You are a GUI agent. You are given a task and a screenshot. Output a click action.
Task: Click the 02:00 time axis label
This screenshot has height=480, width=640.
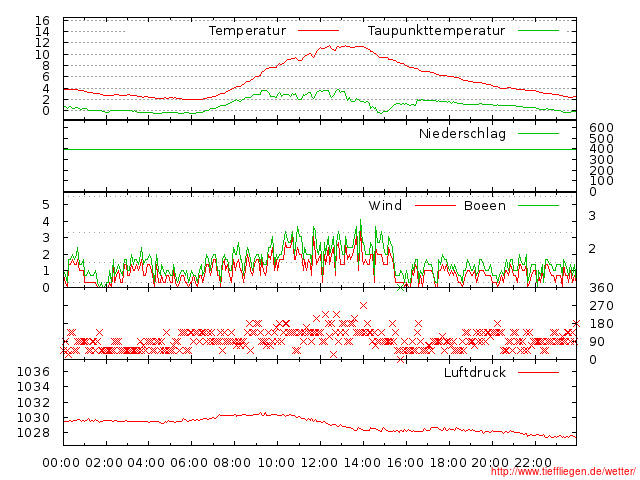(104, 463)
